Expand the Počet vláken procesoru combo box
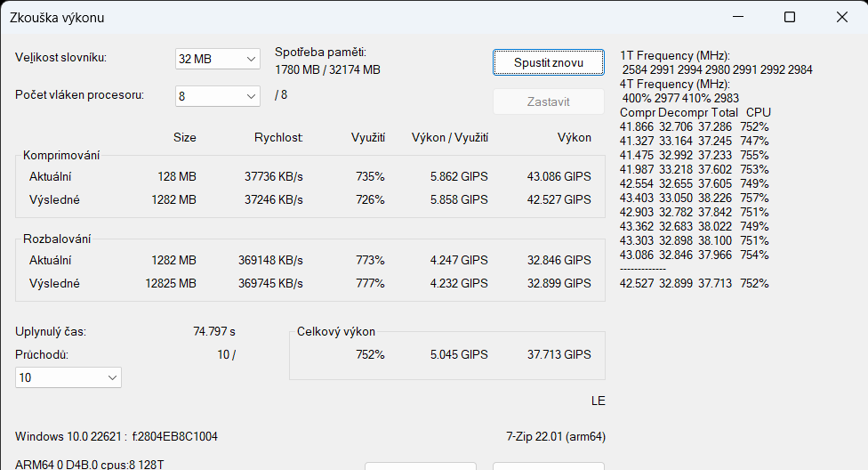 (x=217, y=96)
